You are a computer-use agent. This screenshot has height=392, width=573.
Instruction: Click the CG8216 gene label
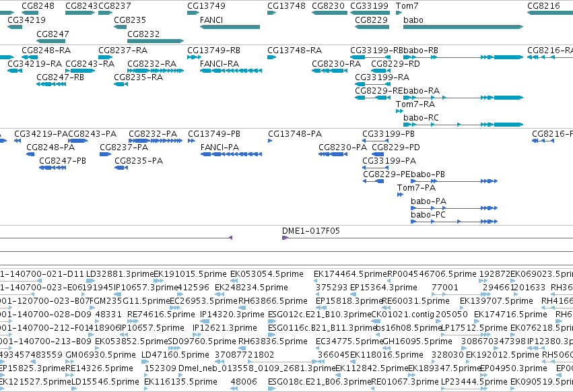[x=544, y=6]
